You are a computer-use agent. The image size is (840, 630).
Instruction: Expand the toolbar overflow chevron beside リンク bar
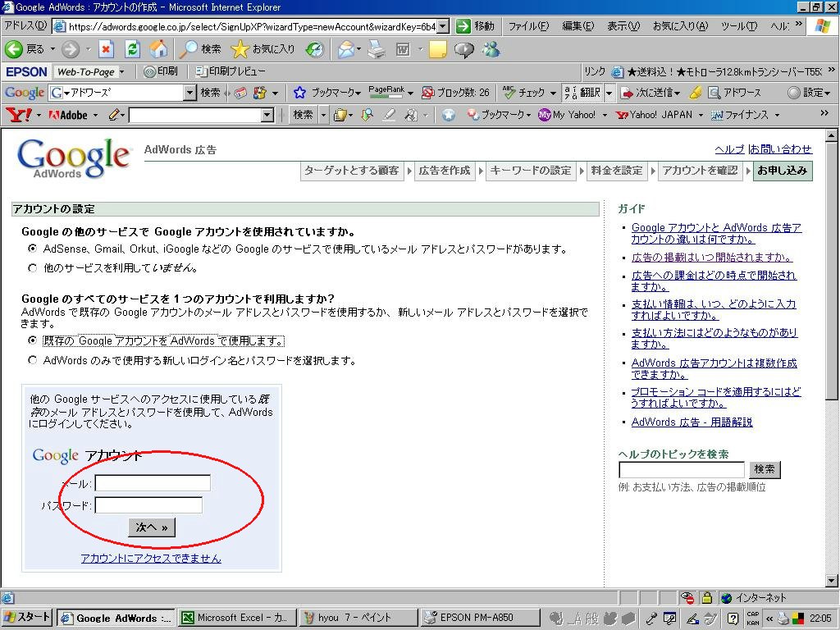[831, 71]
